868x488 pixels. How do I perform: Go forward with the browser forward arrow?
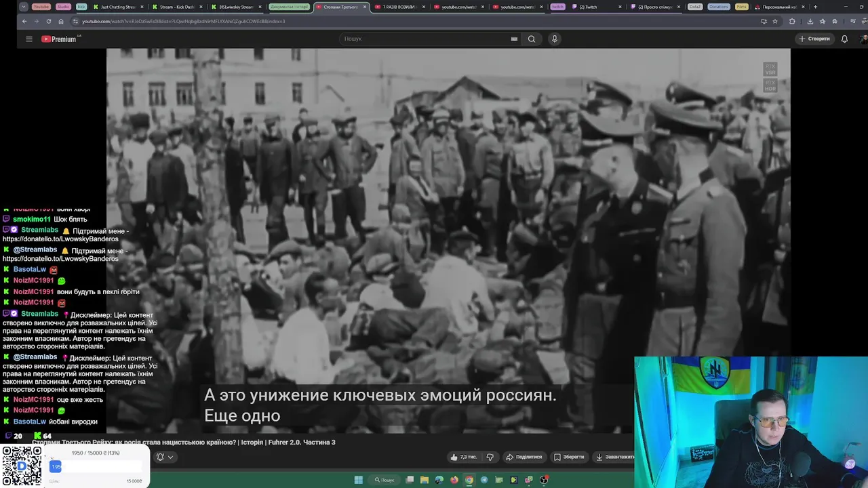tap(37, 21)
